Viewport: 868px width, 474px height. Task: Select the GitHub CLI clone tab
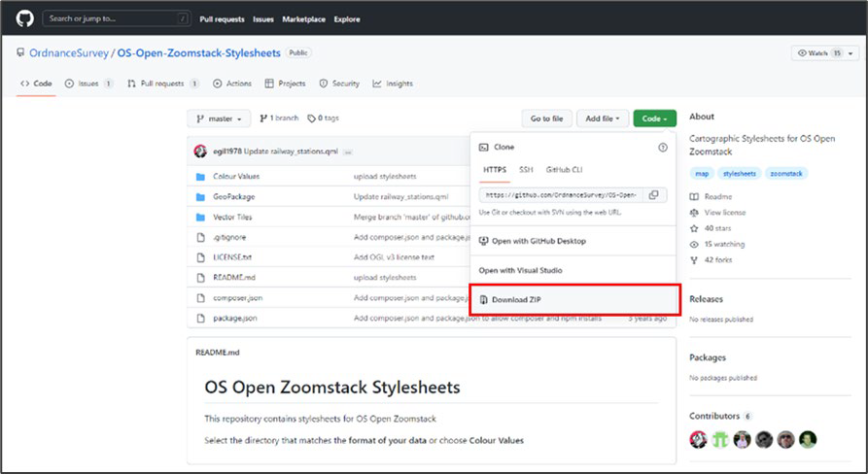[x=564, y=170]
